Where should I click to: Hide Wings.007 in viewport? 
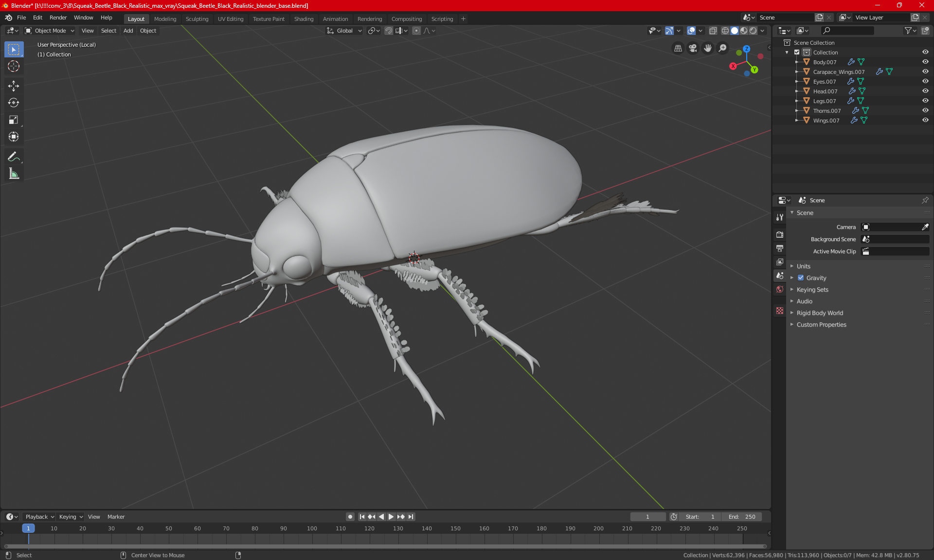click(925, 120)
